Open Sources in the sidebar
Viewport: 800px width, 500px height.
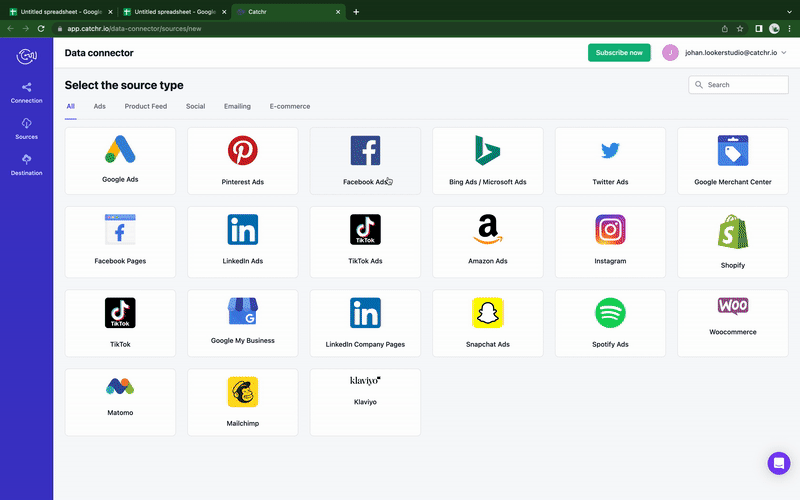[x=27, y=129]
